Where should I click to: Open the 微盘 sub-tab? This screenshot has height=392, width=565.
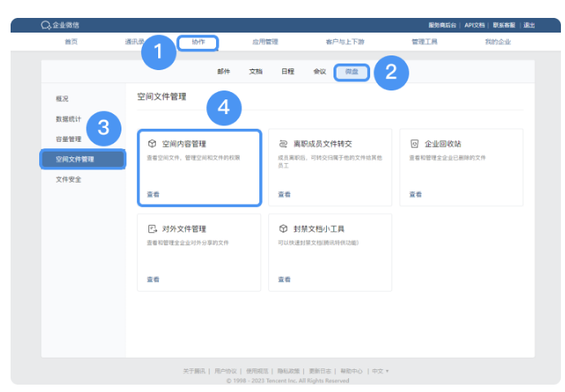(351, 72)
